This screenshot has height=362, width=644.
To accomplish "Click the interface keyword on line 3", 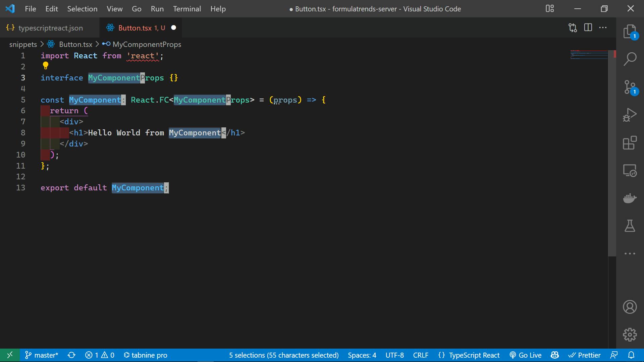I will 62,78.
